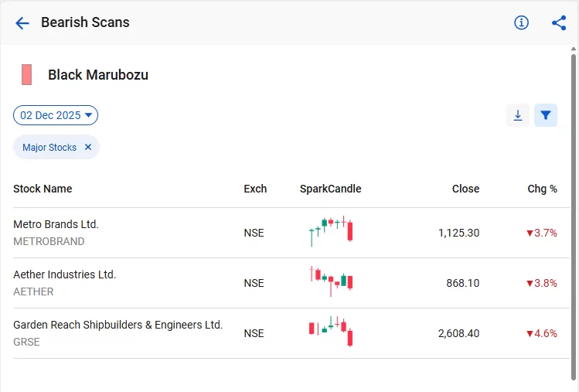Screen dimensions: 579x392
Task: Click NSE in Garden Reach row
Action: point(254,333)
